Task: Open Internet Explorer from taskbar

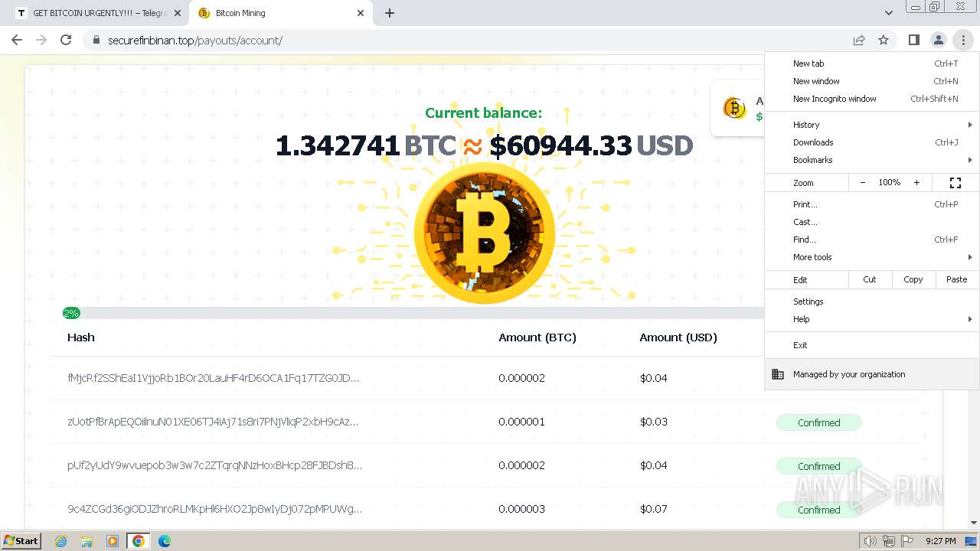Action: (x=61, y=541)
